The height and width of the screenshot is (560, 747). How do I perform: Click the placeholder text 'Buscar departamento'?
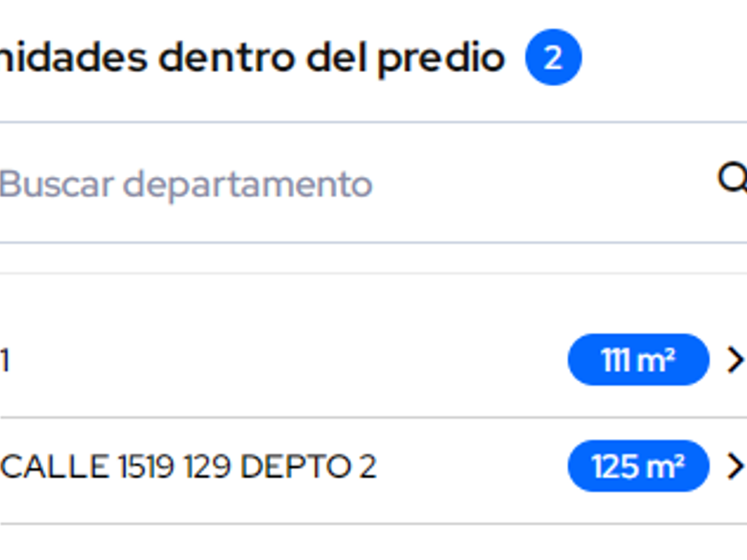click(x=185, y=184)
